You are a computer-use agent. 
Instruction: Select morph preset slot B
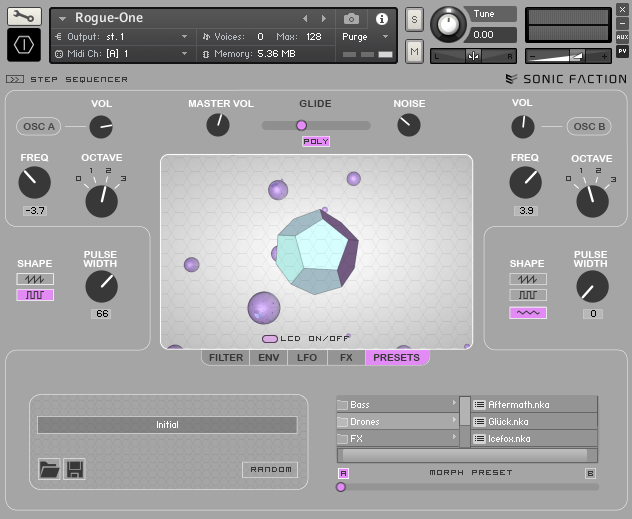[x=590, y=473]
